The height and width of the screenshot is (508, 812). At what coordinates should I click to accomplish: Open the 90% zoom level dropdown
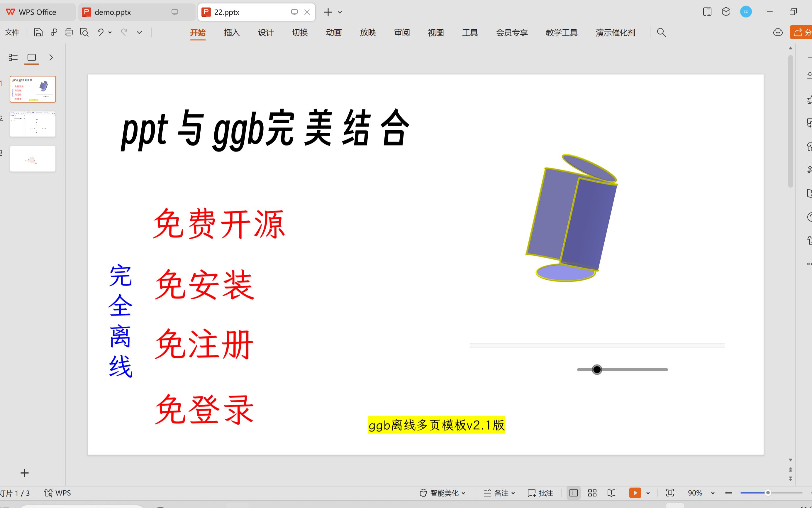(713, 493)
